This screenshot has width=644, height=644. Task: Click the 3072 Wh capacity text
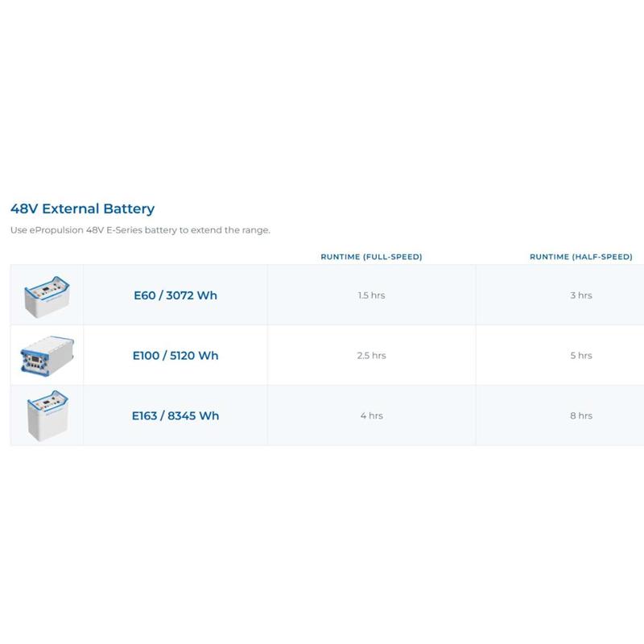[x=192, y=295]
